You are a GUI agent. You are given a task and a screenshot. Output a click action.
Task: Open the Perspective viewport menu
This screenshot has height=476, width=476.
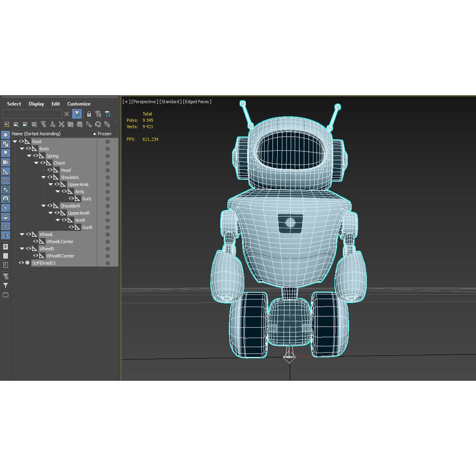click(x=145, y=102)
